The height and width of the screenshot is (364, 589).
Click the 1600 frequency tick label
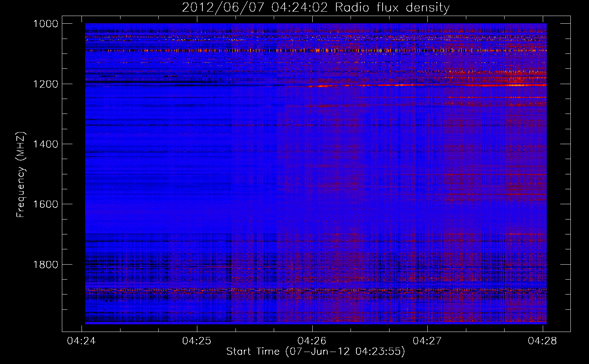(46, 204)
